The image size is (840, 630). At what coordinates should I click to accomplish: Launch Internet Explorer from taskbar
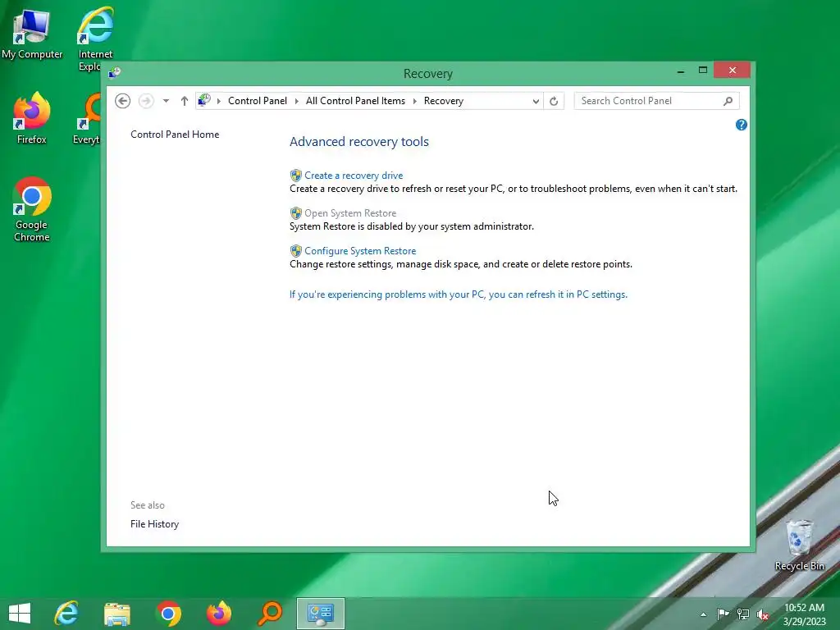(x=67, y=614)
